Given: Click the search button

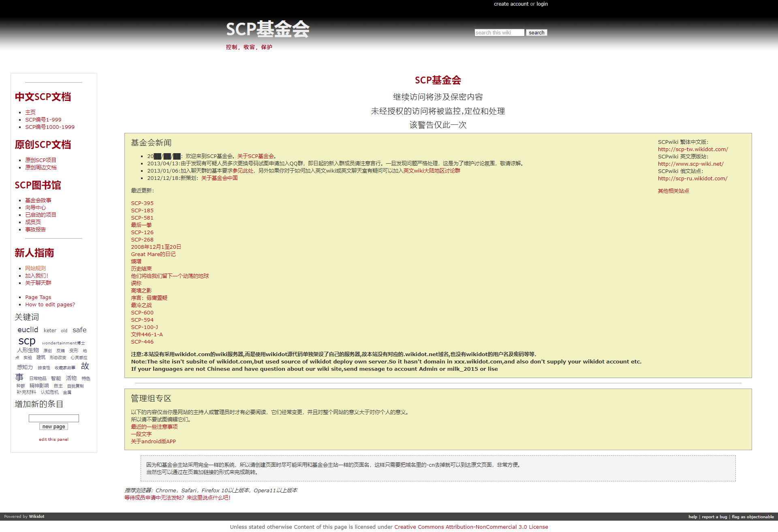Looking at the screenshot, I should [536, 33].
